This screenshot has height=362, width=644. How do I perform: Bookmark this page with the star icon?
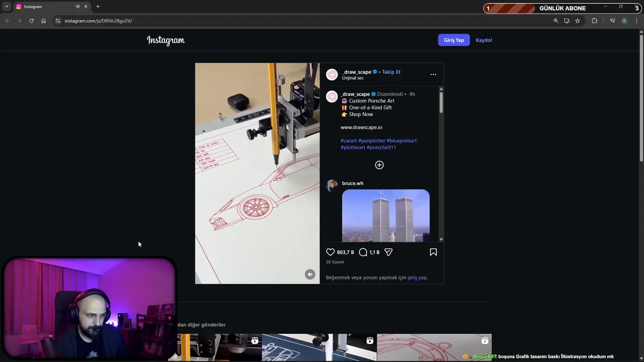578,21
